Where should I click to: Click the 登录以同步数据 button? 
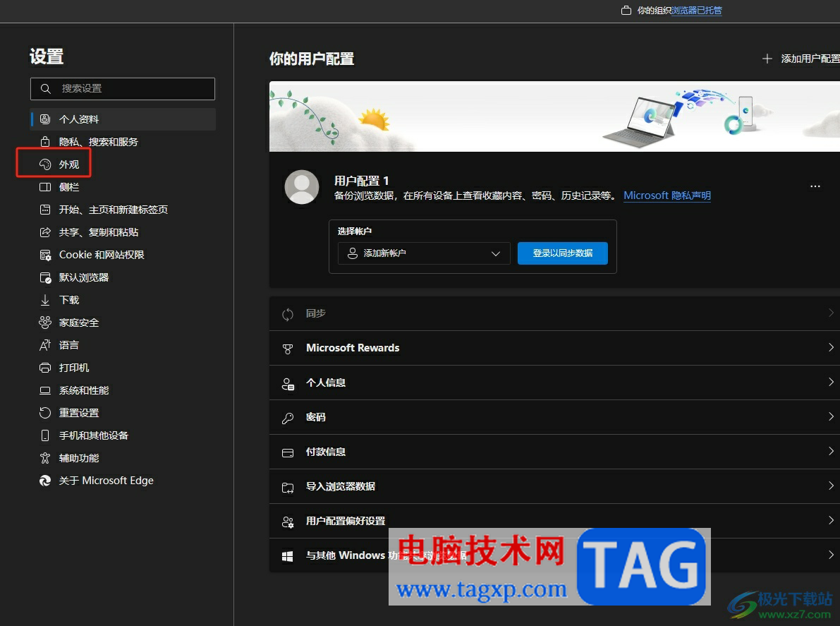tap(562, 253)
